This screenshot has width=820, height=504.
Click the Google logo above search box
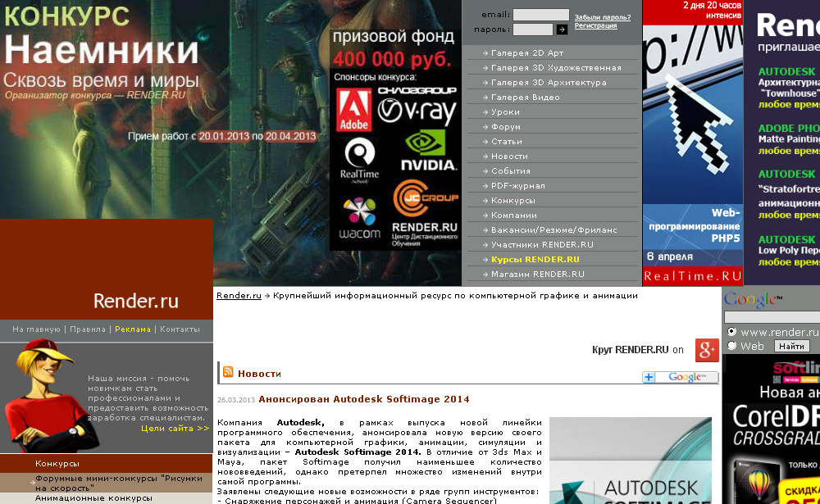tap(753, 299)
